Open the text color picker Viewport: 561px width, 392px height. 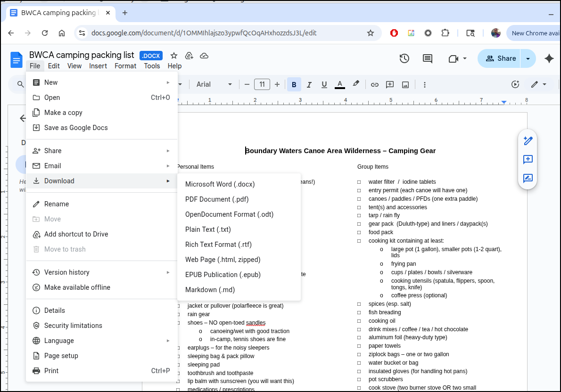(339, 84)
